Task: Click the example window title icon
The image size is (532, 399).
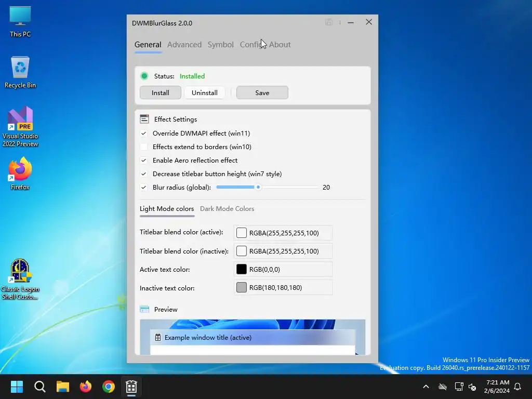Action: click(x=158, y=337)
